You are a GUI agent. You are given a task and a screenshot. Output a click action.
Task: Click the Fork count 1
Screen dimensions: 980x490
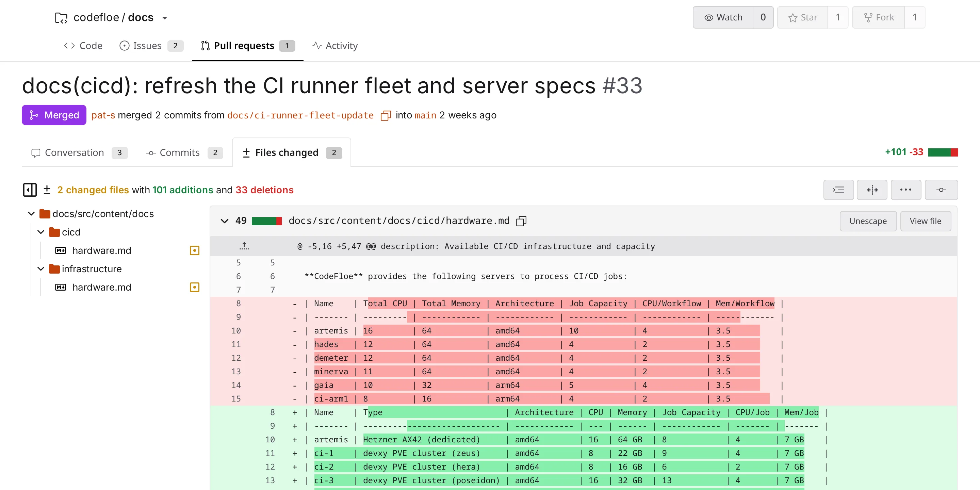click(915, 17)
